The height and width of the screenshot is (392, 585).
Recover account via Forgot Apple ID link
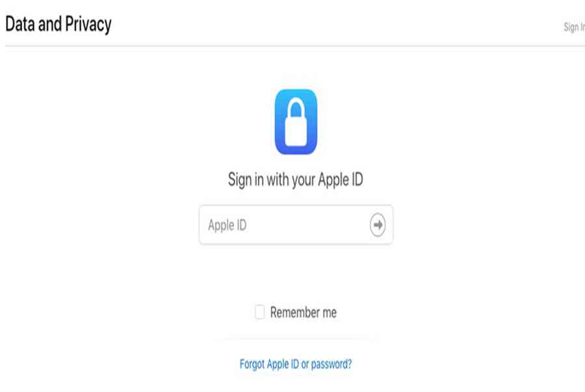pyautogui.click(x=296, y=363)
